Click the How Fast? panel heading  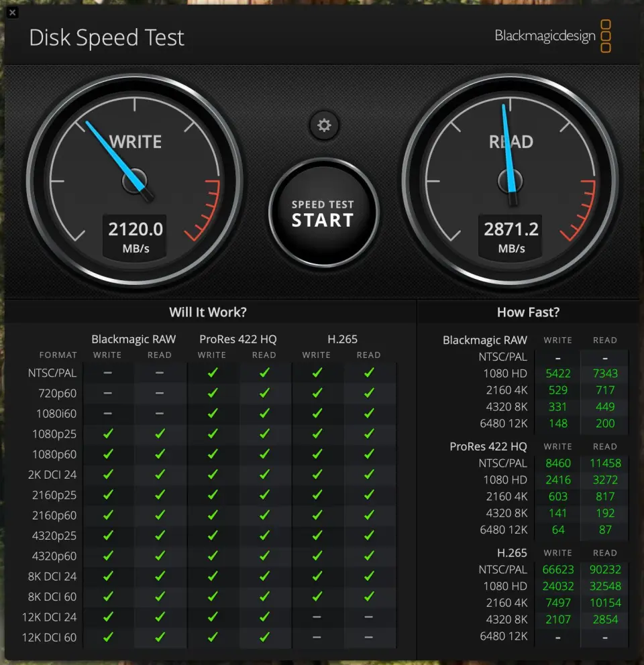(x=528, y=312)
